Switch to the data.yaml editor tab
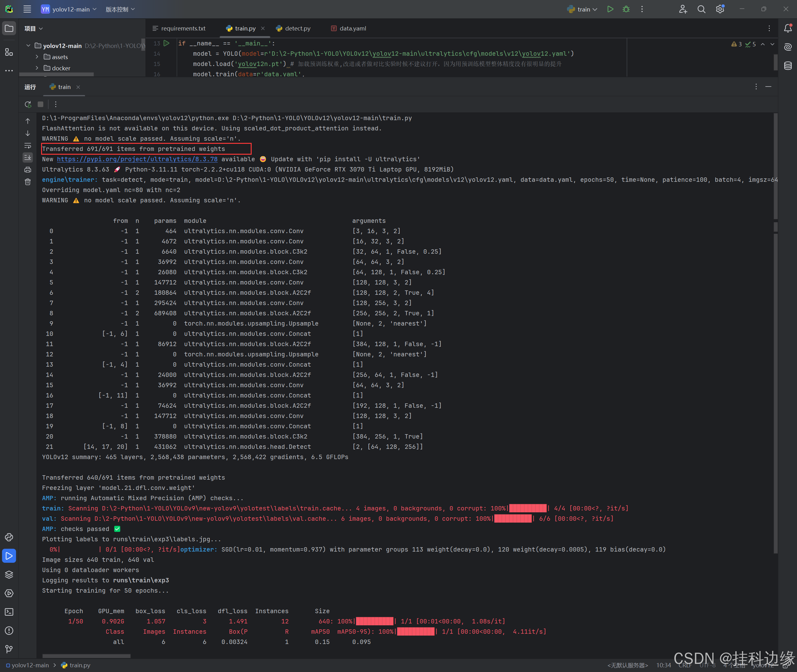 tap(352, 29)
